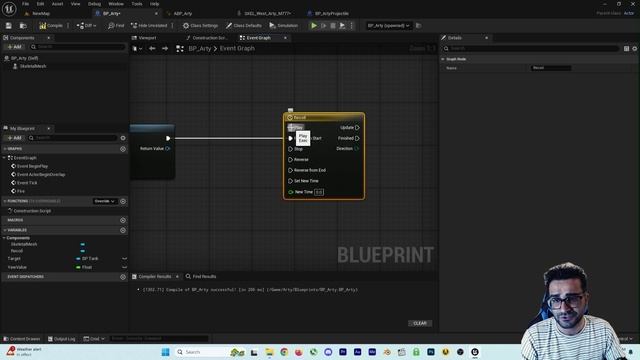Save the blueprint with the floppy disk icon

(x=9, y=26)
